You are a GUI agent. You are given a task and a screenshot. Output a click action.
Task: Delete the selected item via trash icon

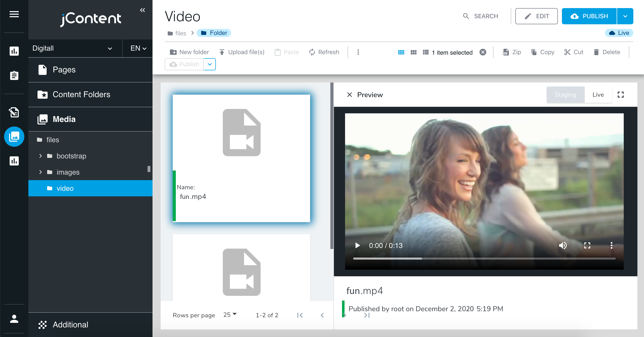pyautogui.click(x=596, y=52)
